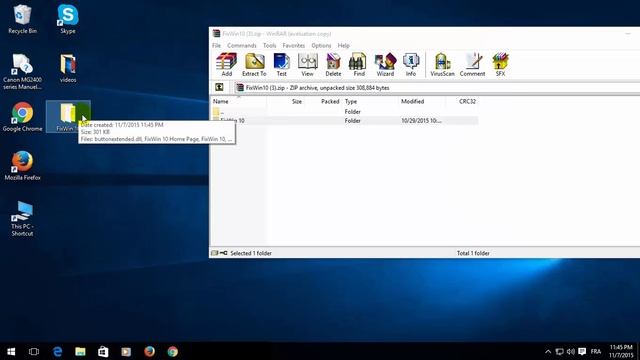Screen dimensions: 640x360
Task: Open File Explorer from the taskbar
Action: point(80,351)
